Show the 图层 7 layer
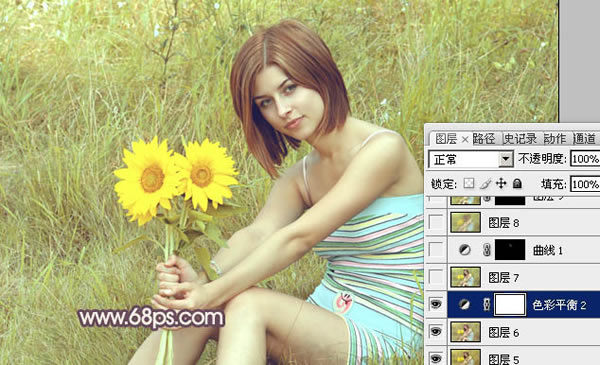 click(436, 277)
